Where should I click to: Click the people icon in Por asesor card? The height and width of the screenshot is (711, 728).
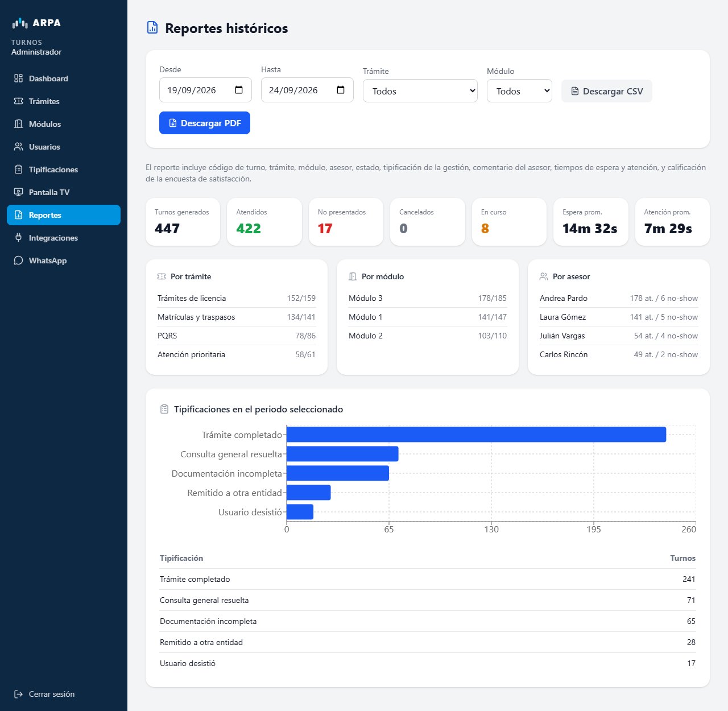point(544,276)
